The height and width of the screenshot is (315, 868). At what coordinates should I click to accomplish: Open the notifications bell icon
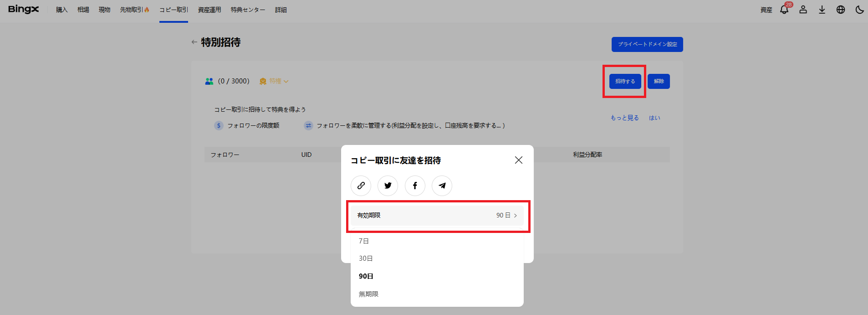(784, 10)
